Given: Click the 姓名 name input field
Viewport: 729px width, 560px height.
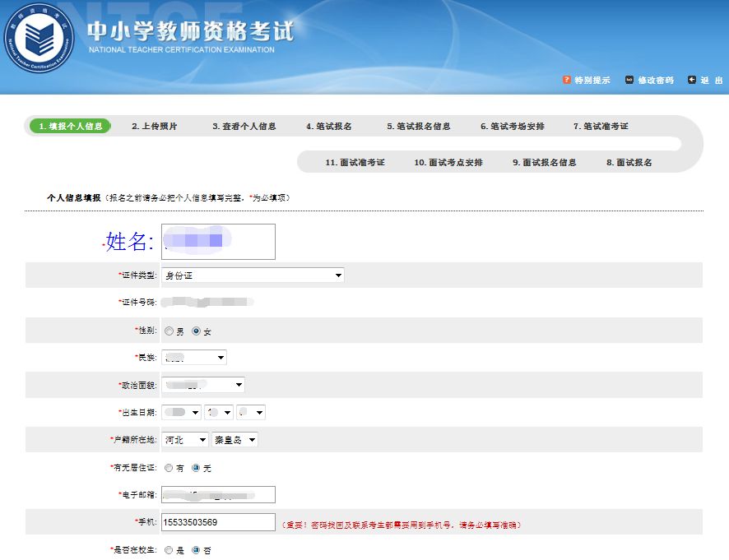Looking at the screenshot, I should point(219,242).
